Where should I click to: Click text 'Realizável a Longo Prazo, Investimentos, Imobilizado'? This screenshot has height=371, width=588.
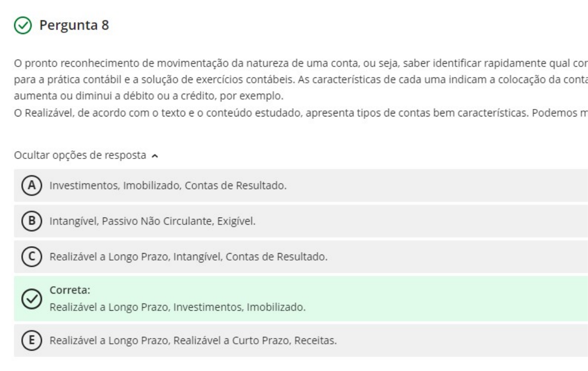pos(177,308)
